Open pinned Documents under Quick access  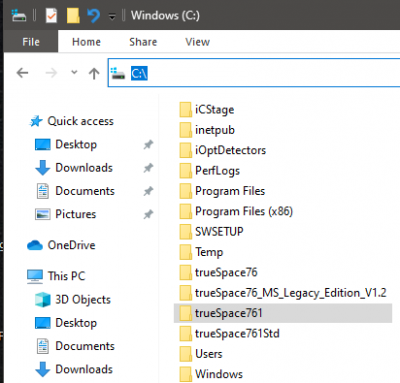click(85, 191)
